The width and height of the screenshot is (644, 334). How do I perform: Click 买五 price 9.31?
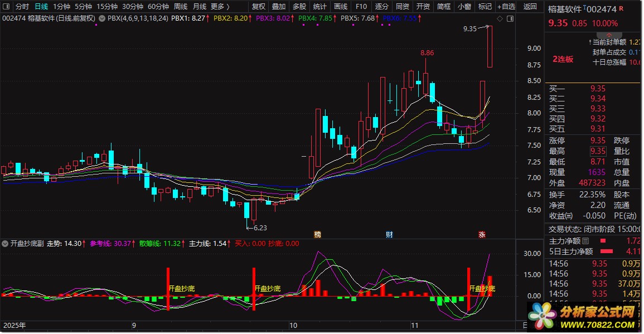tap(598, 129)
